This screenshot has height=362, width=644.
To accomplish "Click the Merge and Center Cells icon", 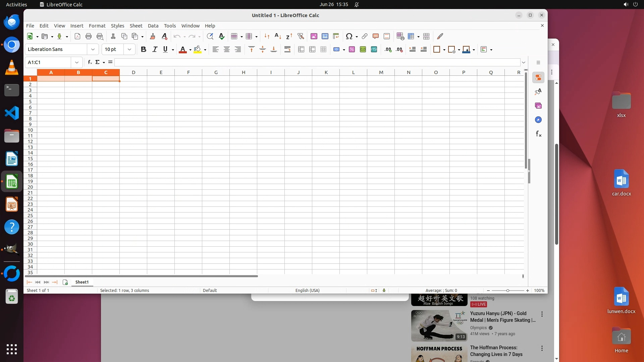I will 301,49.
